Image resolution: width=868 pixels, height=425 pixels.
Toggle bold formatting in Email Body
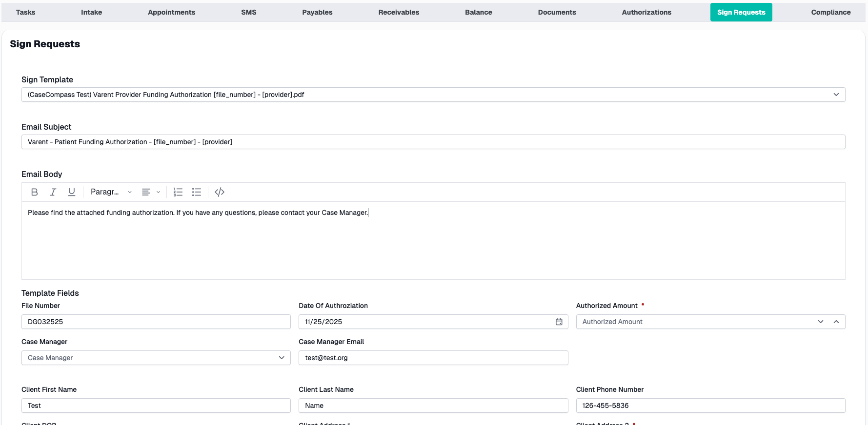pyautogui.click(x=34, y=192)
